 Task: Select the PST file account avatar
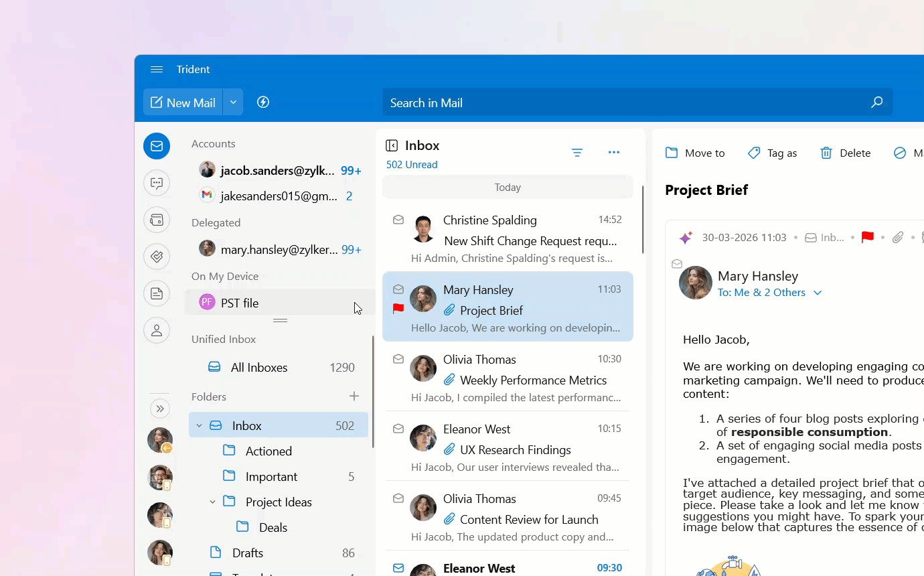207,303
